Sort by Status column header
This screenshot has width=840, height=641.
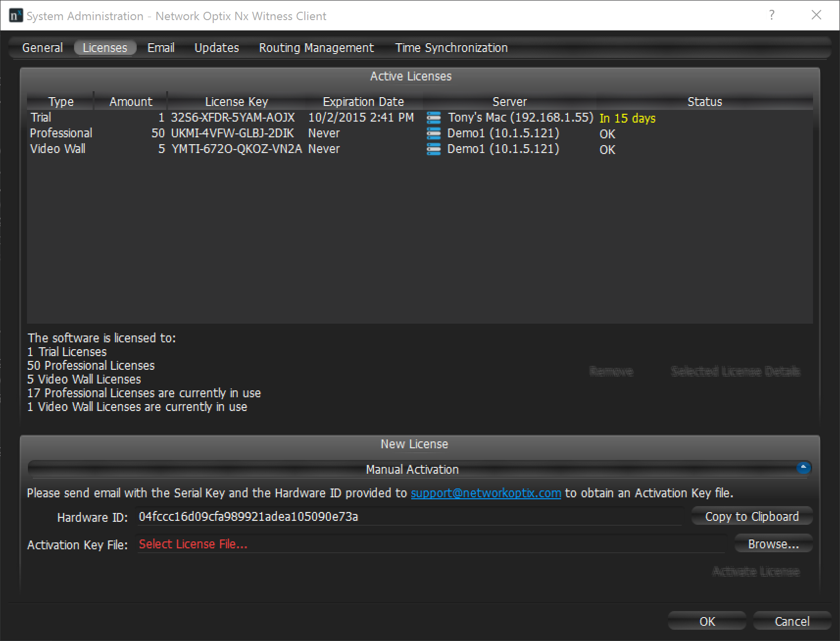point(705,102)
